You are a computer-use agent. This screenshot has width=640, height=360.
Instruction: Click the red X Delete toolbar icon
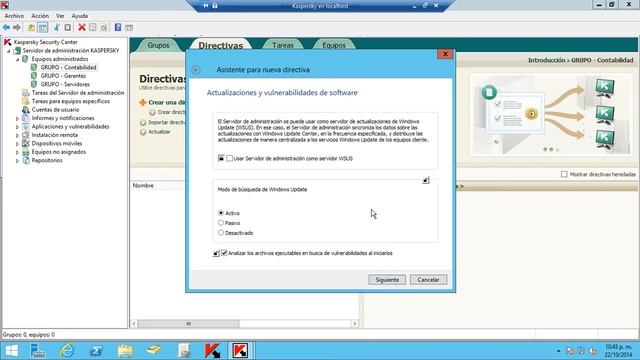tap(82, 27)
